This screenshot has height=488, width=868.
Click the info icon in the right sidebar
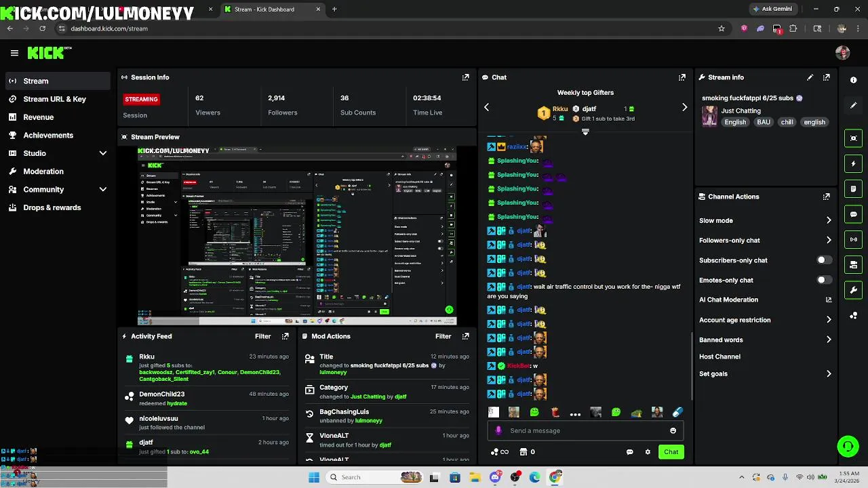853,80
